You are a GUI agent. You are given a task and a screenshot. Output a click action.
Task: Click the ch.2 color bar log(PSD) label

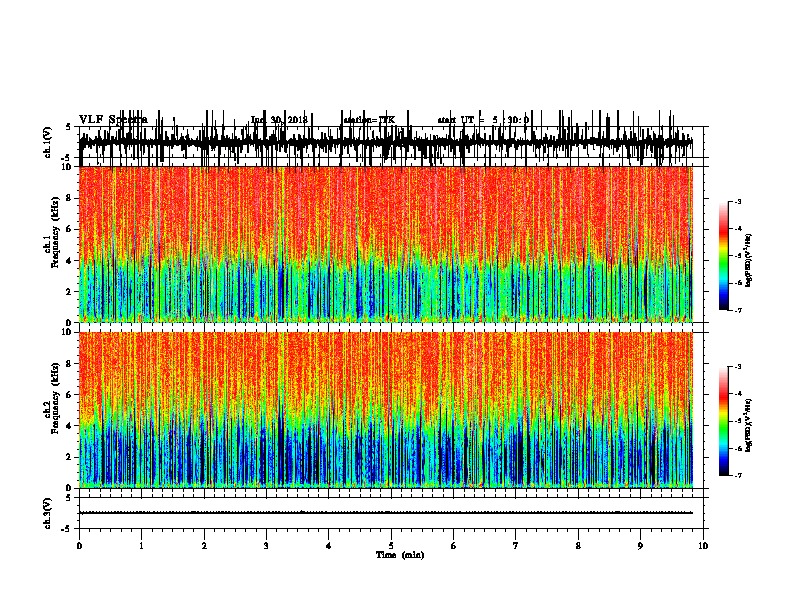click(x=748, y=426)
